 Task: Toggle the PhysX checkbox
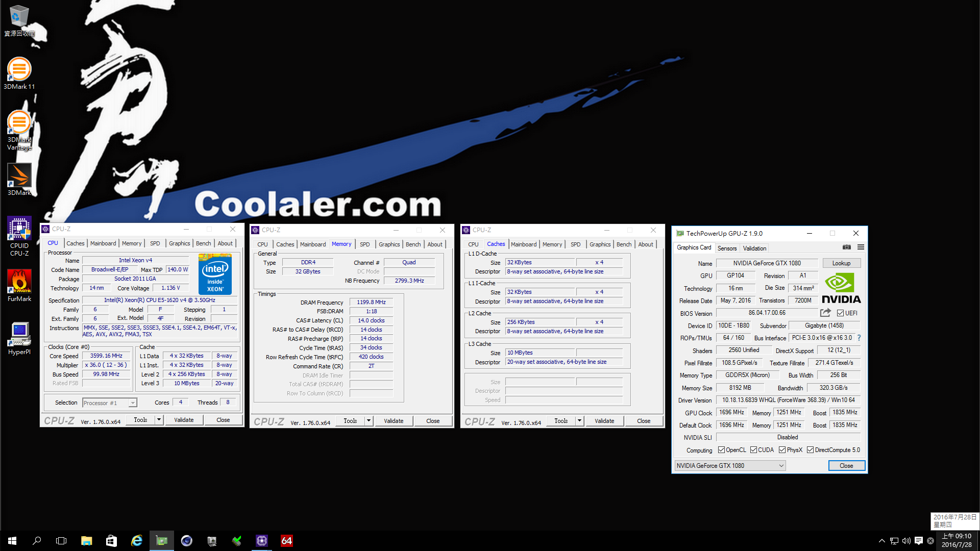coord(782,450)
